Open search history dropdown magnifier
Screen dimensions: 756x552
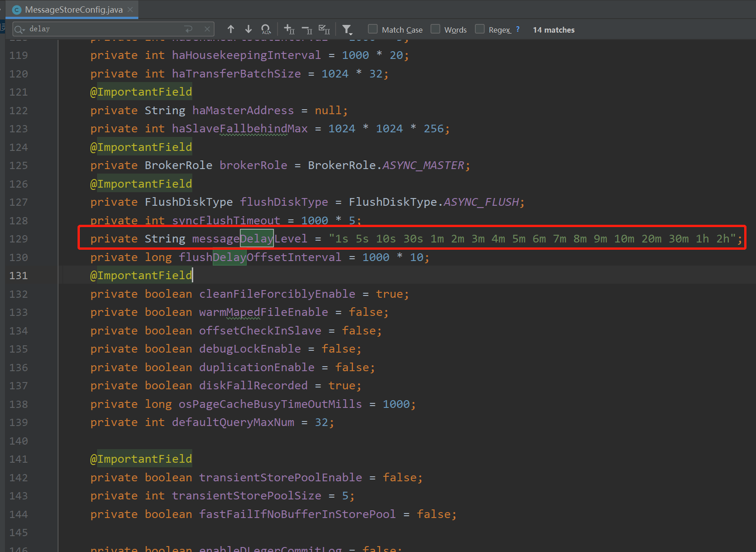(20, 29)
